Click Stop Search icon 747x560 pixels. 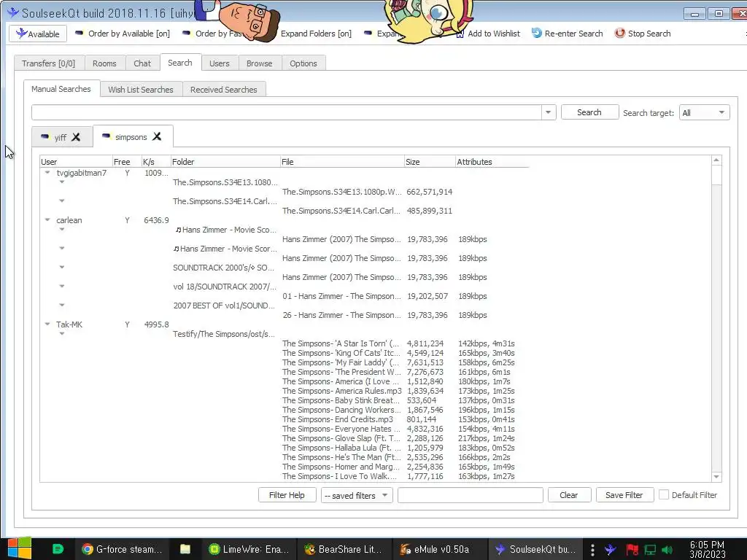tap(619, 34)
